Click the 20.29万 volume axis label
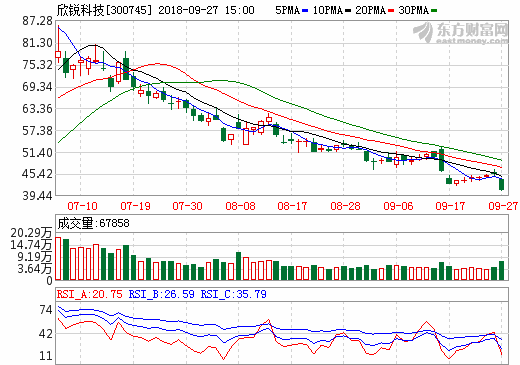This screenshot has width=520, height=365. (x=31, y=233)
